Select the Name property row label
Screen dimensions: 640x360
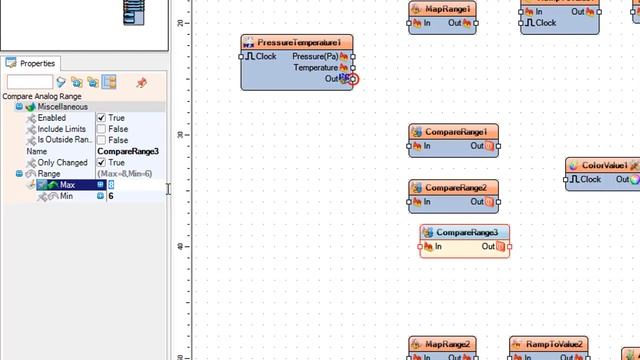(x=37, y=151)
